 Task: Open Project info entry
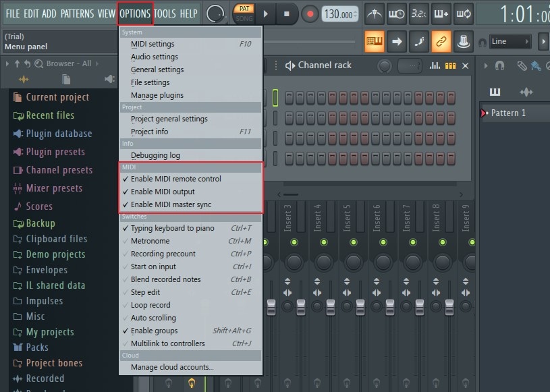(x=191, y=132)
